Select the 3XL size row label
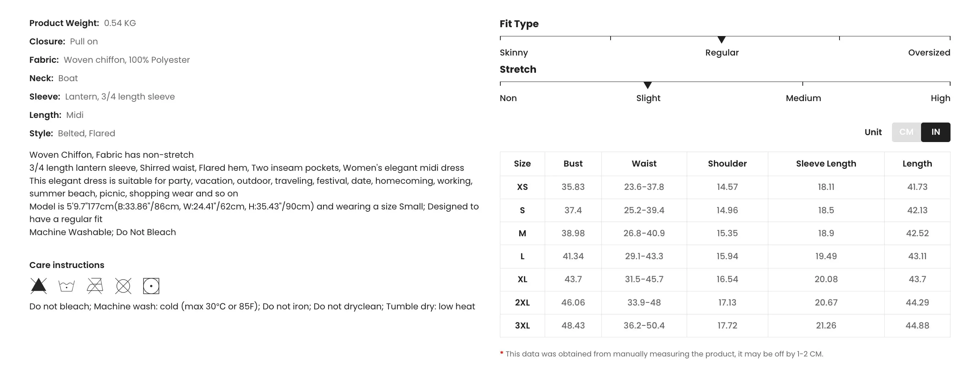The height and width of the screenshot is (376, 980). (522, 325)
